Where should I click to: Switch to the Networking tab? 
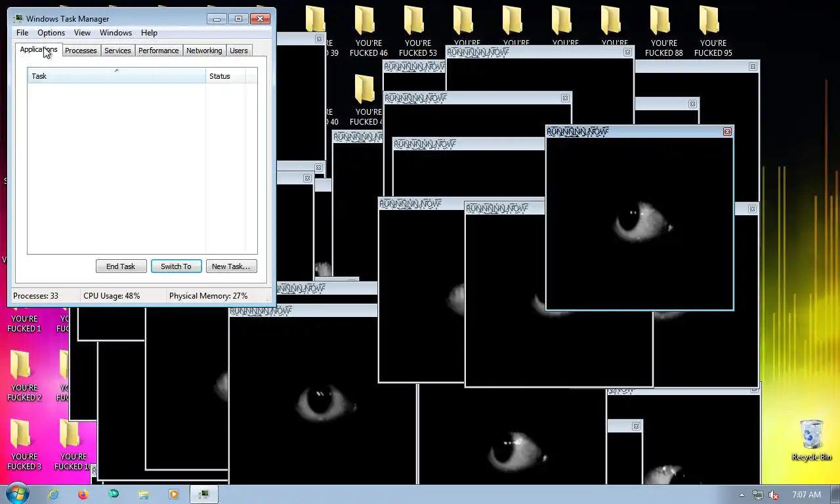point(204,51)
